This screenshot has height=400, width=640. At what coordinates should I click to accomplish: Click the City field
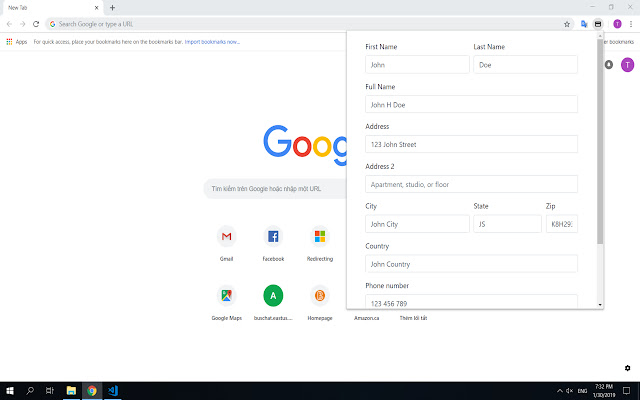tap(417, 224)
